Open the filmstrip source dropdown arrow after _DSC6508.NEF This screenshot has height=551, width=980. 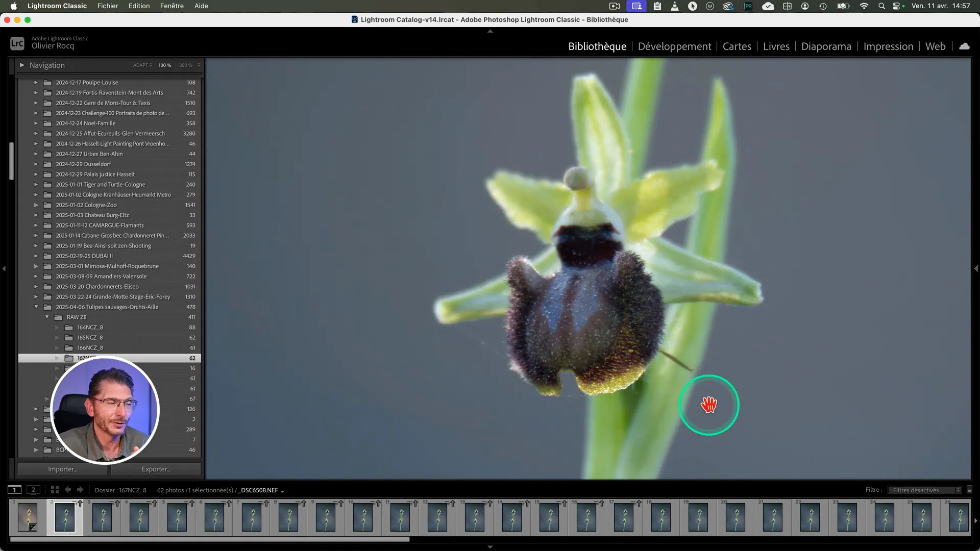click(282, 491)
